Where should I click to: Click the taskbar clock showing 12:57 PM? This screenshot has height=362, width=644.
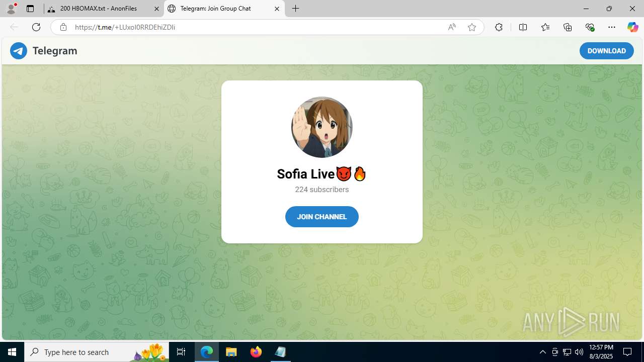click(601, 352)
